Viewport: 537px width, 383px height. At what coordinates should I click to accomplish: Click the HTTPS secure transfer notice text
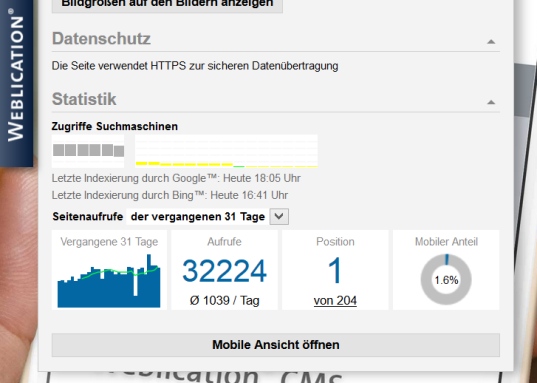tap(195, 66)
